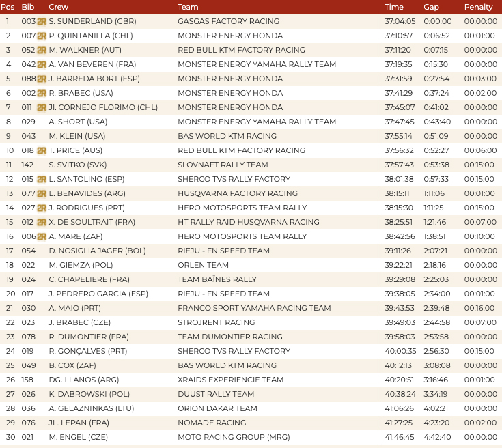
Task: Click the 2R badge next to X. De Soultrait
Action: click(42, 222)
